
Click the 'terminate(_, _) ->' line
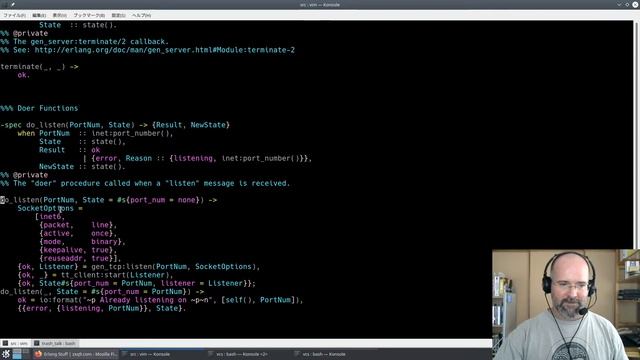[39, 67]
